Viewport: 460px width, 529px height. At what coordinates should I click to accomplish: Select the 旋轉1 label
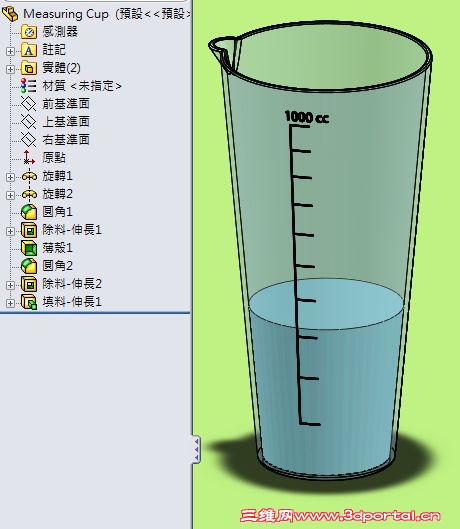57,176
